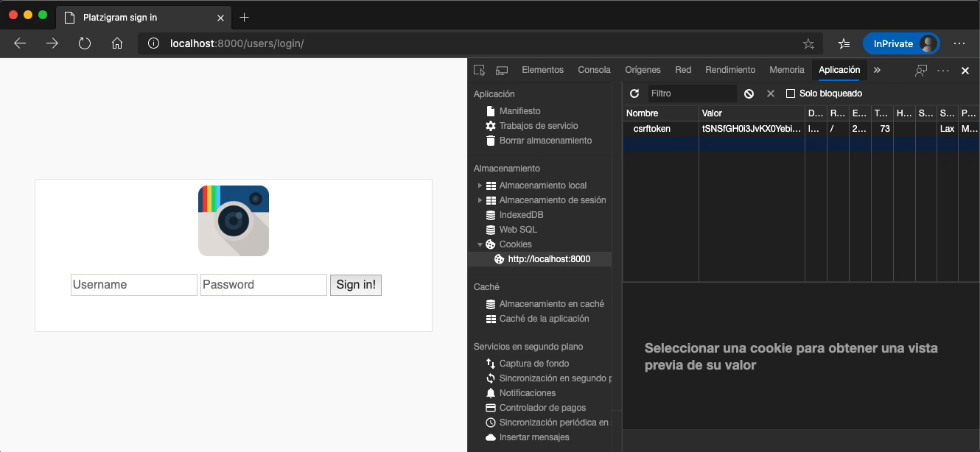Image resolution: width=980 pixels, height=452 pixels.
Task: Open Sincronización en segundo plano
Action: (x=555, y=378)
